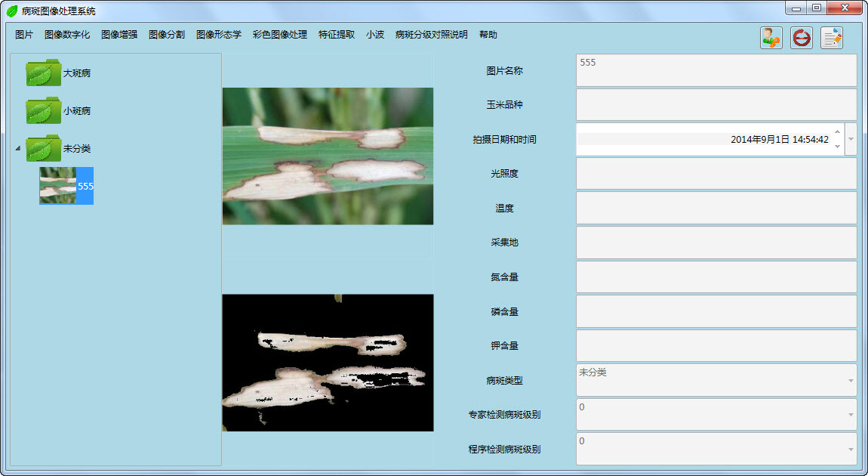Select the 大斑病 tree label
The height and width of the screenshot is (476, 868).
(77, 73)
